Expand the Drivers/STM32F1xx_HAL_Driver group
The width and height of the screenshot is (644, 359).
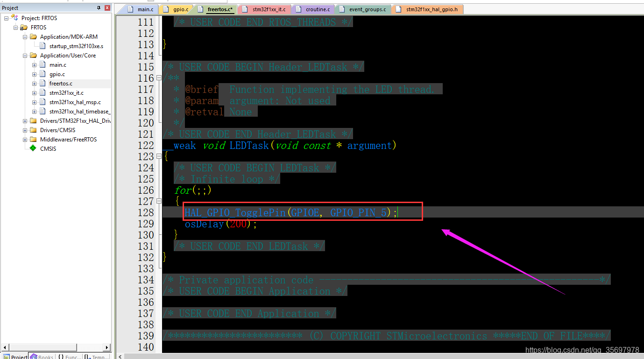[24, 120]
